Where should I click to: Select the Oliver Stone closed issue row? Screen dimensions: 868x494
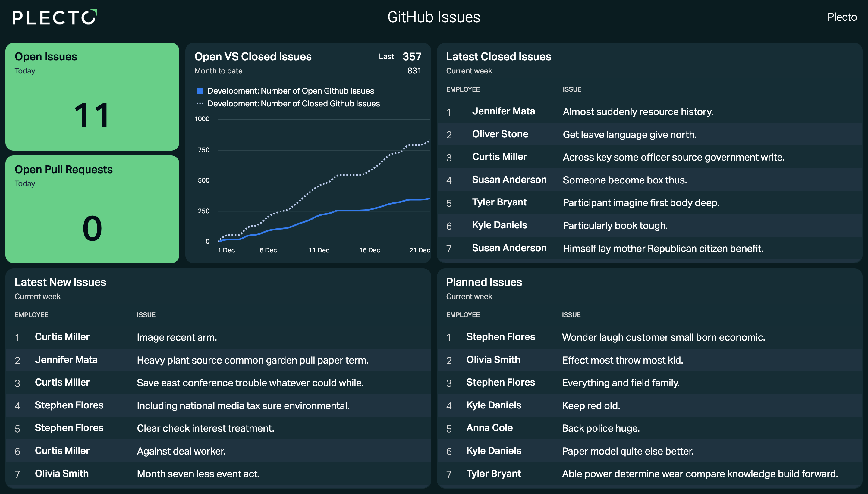click(x=649, y=134)
